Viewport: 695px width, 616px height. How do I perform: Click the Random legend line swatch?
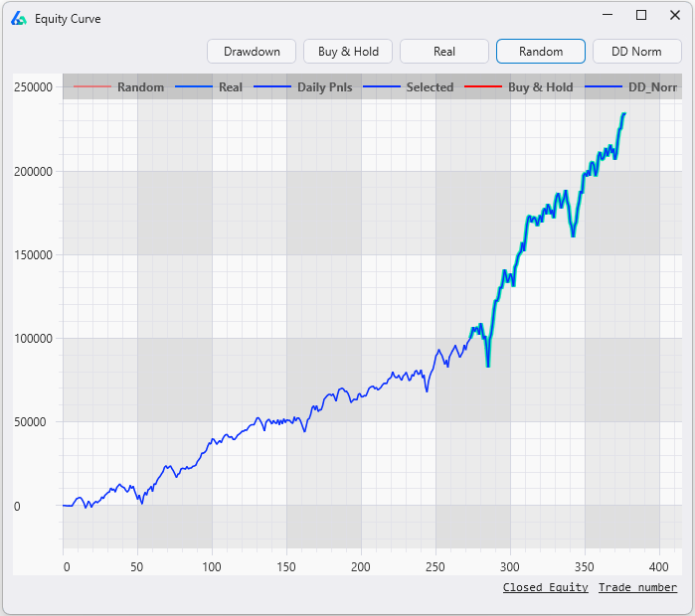(x=91, y=87)
